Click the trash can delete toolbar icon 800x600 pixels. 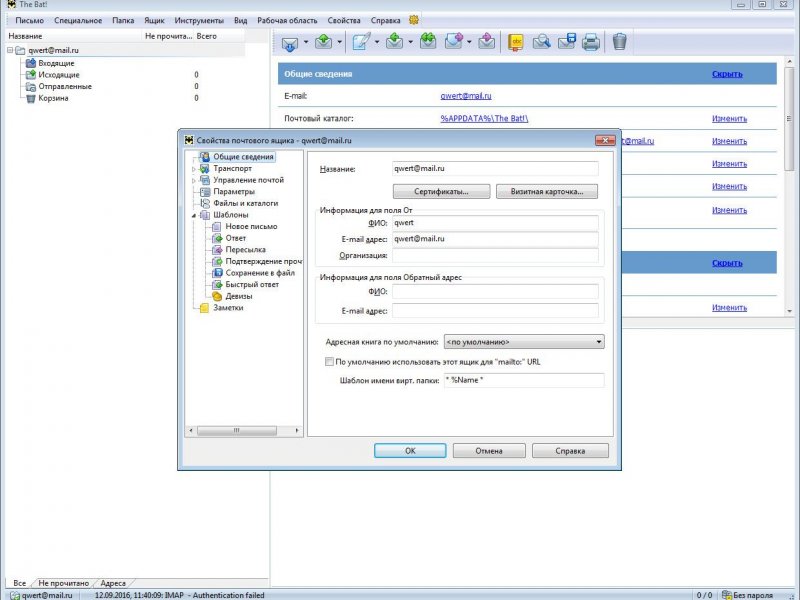619,41
